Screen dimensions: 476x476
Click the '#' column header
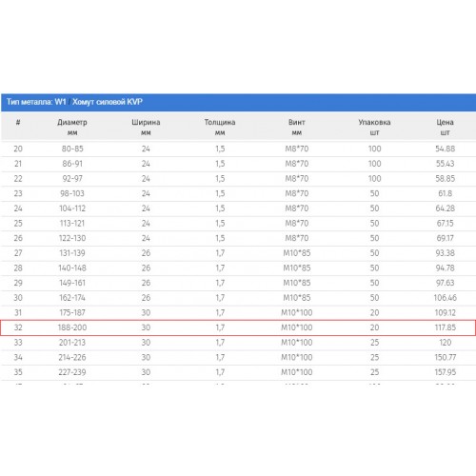[18, 122]
